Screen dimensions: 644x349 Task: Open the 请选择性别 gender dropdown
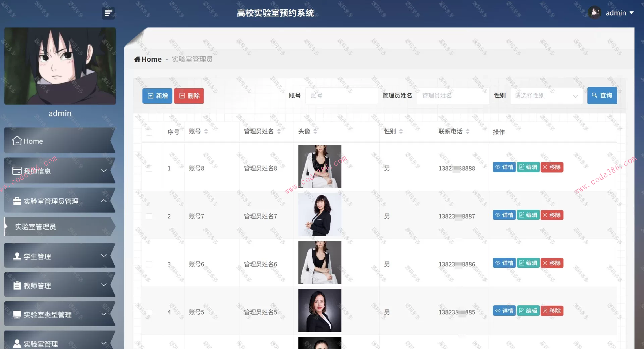[x=546, y=95]
